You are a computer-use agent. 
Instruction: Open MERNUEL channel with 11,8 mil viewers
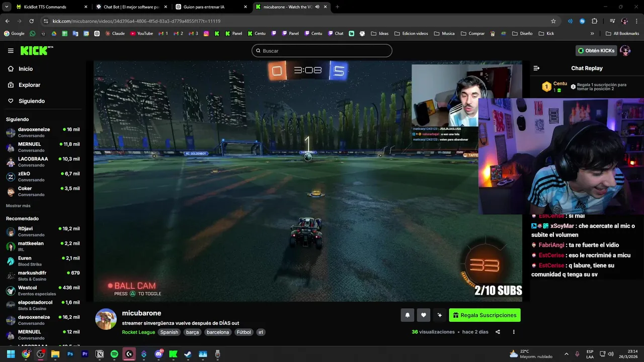pos(43,147)
